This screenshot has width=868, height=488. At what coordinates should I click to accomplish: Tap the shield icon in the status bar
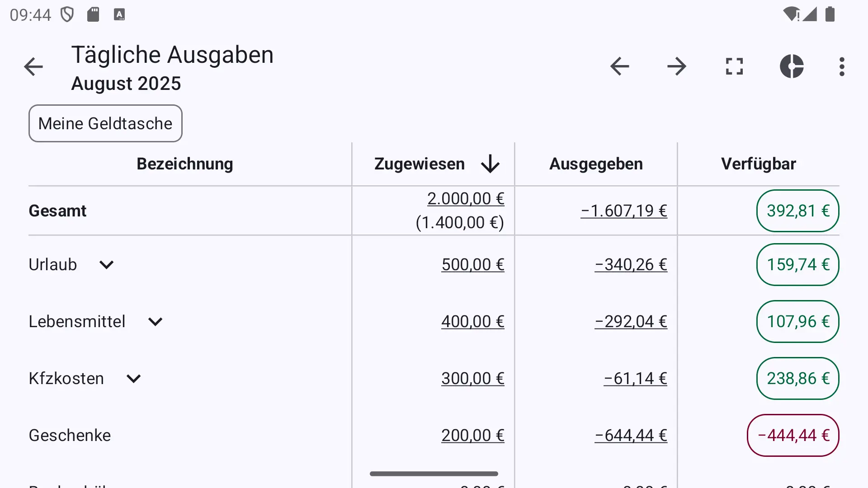coord(67,14)
